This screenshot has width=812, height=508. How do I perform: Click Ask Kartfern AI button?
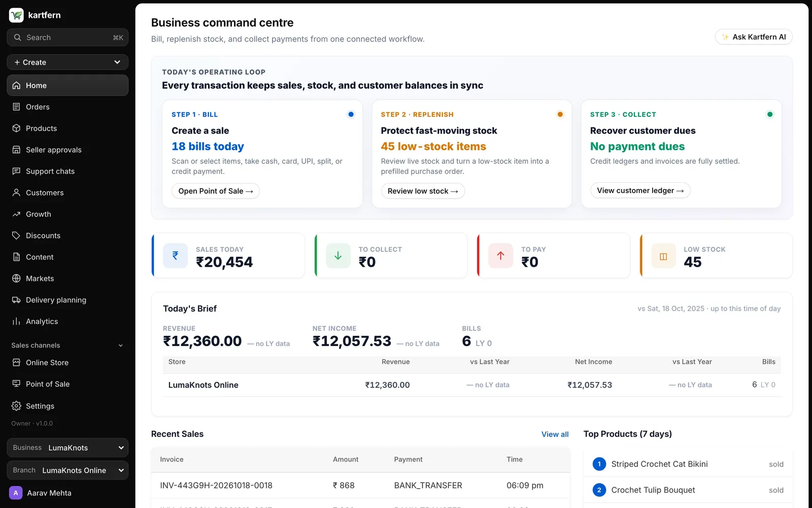pos(754,37)
